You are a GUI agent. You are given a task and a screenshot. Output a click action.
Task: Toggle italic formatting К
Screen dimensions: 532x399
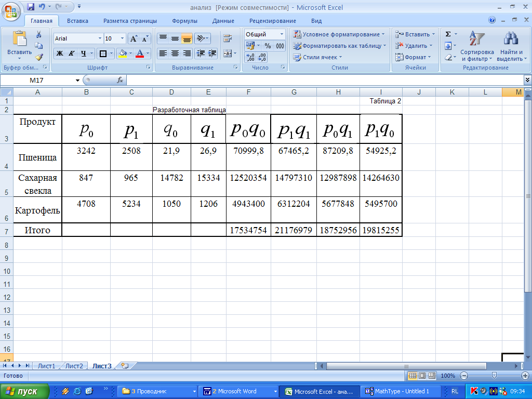click(x=71, y=54)
